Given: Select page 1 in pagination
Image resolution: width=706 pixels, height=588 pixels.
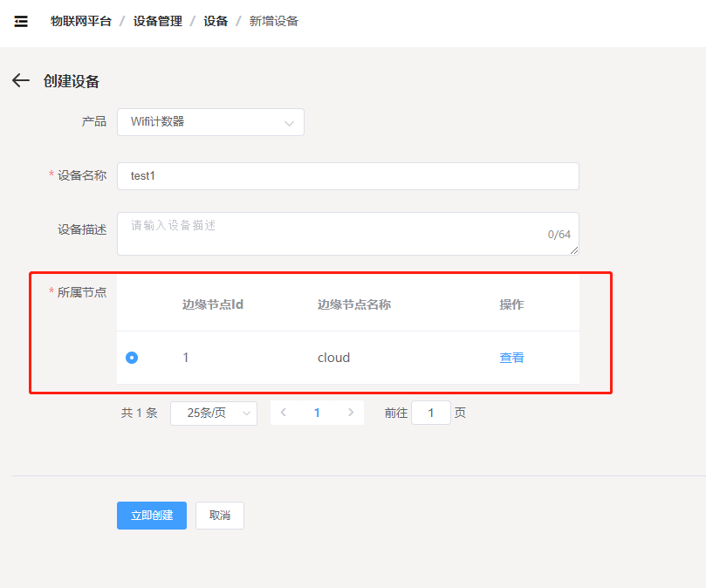Looking at the screenshot, I should click(317, 413).
